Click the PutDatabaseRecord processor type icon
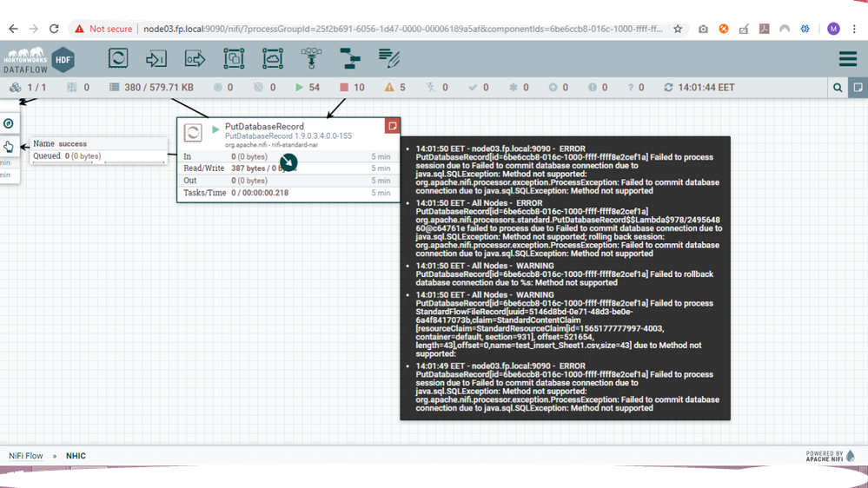This screenshot has height=488, width=868. (x=193, y=132)
